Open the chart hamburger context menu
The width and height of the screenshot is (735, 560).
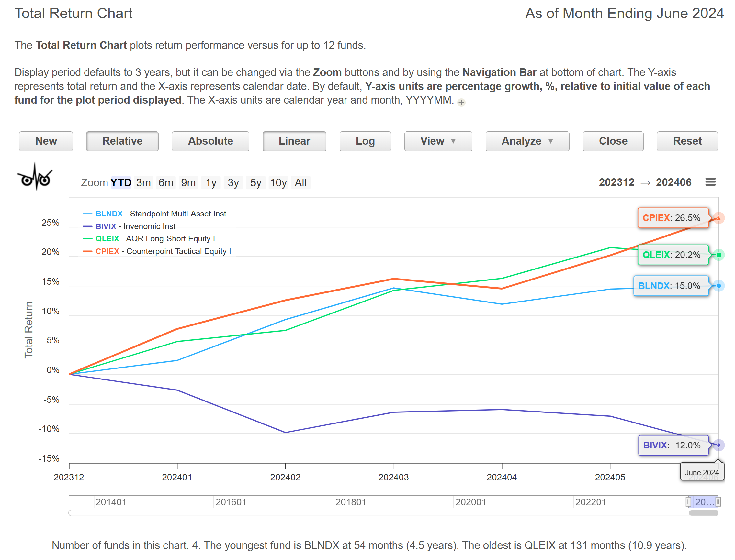coord(710,182)
